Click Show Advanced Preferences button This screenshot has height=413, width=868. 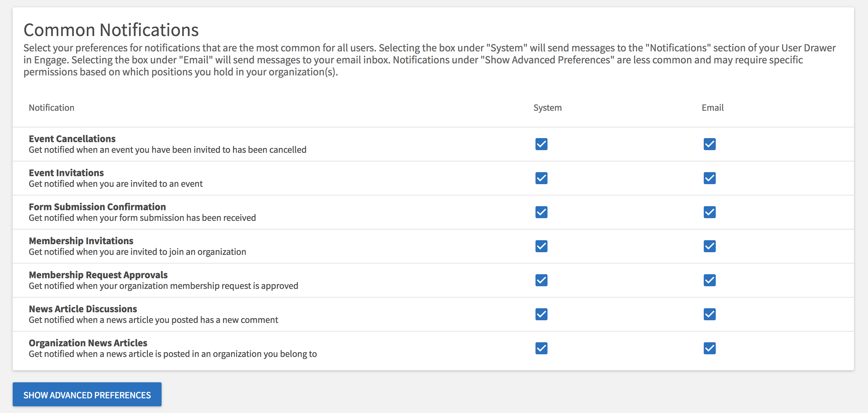pyautogui.click(x=87, y=395)
